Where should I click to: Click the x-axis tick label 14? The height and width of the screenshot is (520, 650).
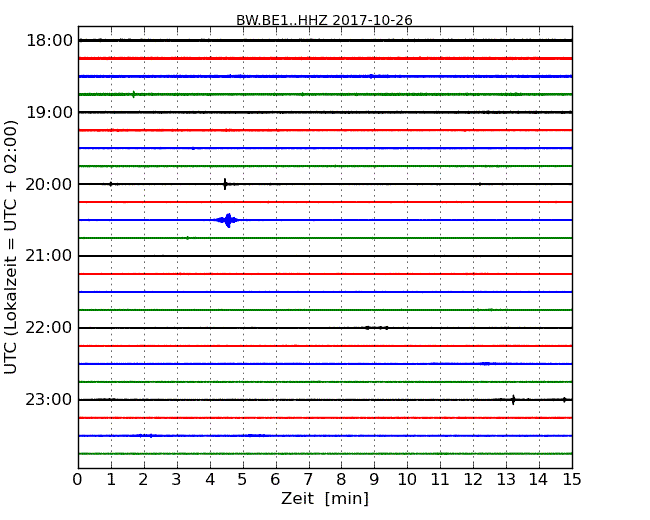539,479
